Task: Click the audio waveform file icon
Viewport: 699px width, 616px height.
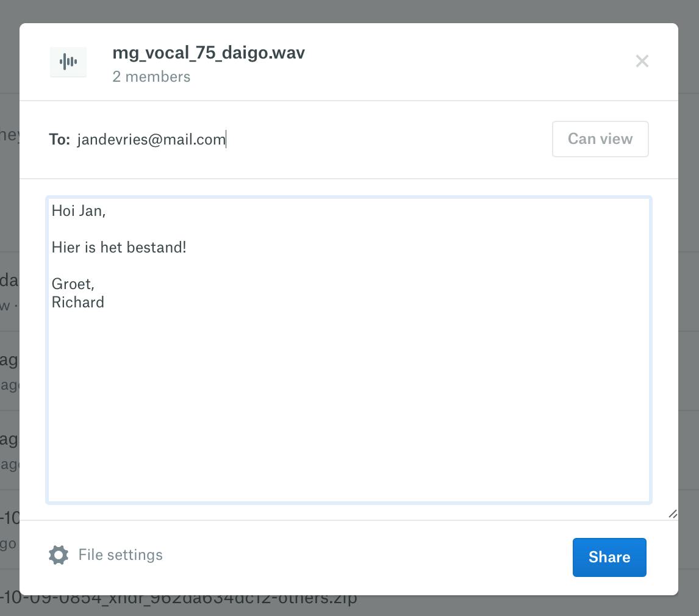Action: (68, 62)
